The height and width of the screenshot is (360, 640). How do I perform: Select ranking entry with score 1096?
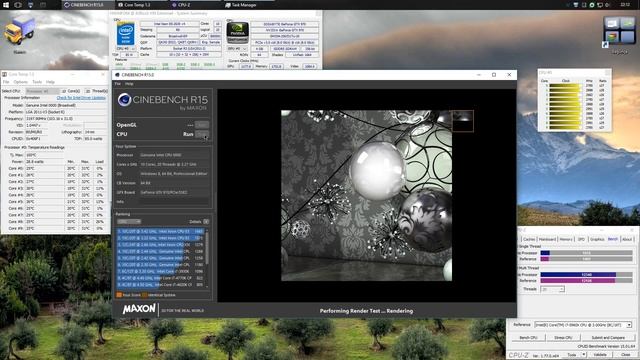pyautogui.click(x=160, y=271)
